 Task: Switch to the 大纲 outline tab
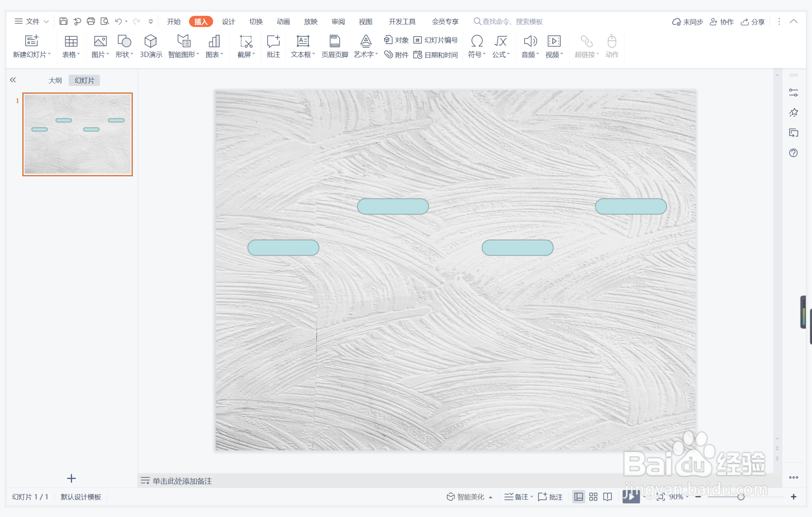55,80
